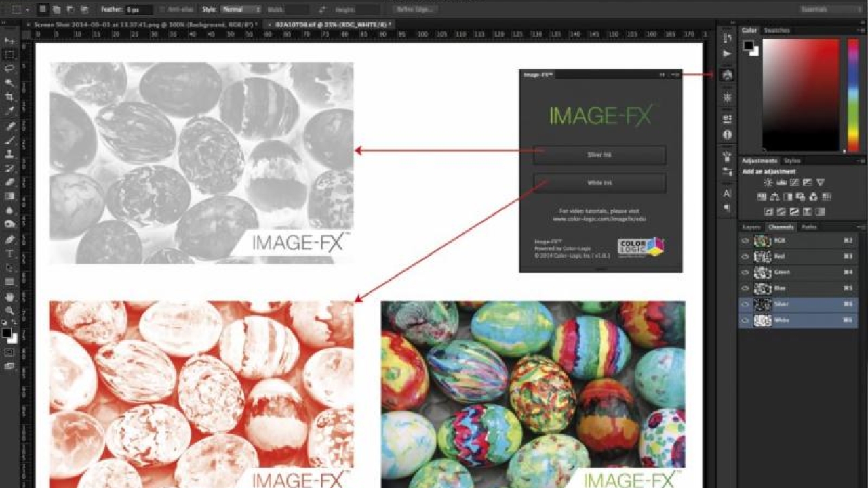868x488 pixels.
Task: Open the Actions play icon in dock
Action: pos(728,54)
